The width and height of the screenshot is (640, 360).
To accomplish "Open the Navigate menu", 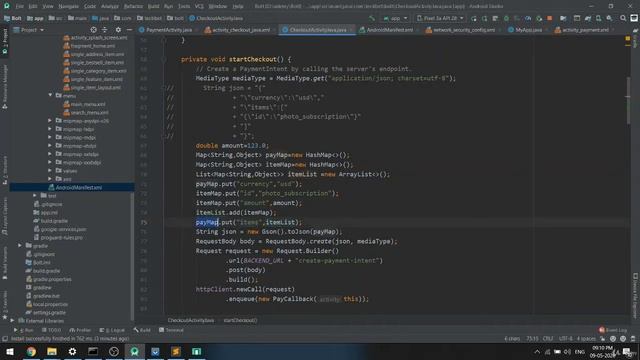I will tap(69, 6).
